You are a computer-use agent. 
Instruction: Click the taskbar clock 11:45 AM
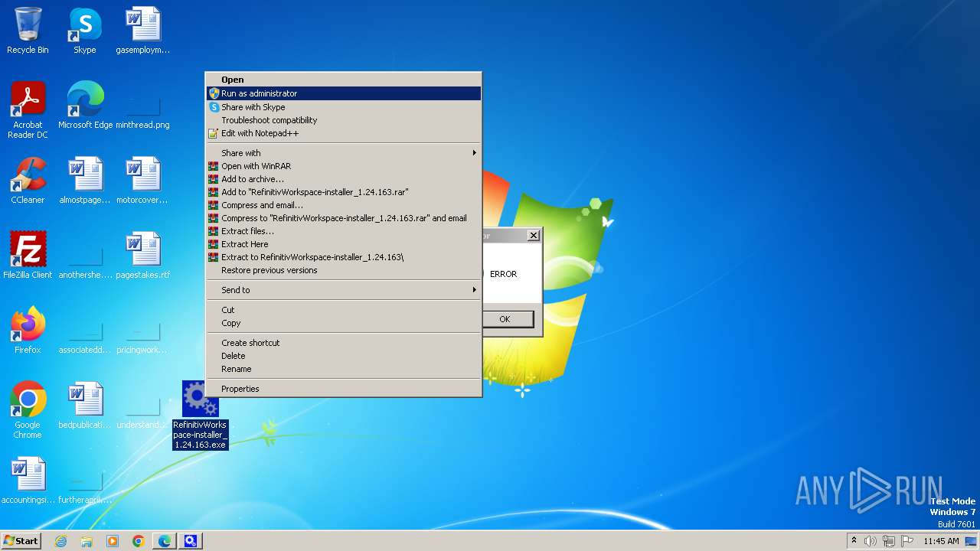941,541
